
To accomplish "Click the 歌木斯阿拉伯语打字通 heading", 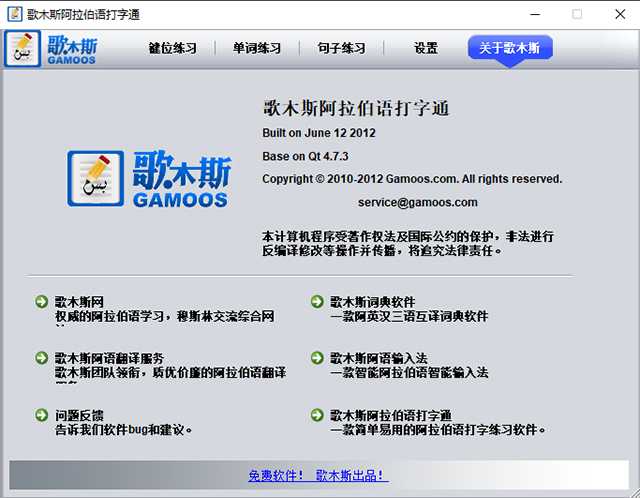I will point(356,108).
